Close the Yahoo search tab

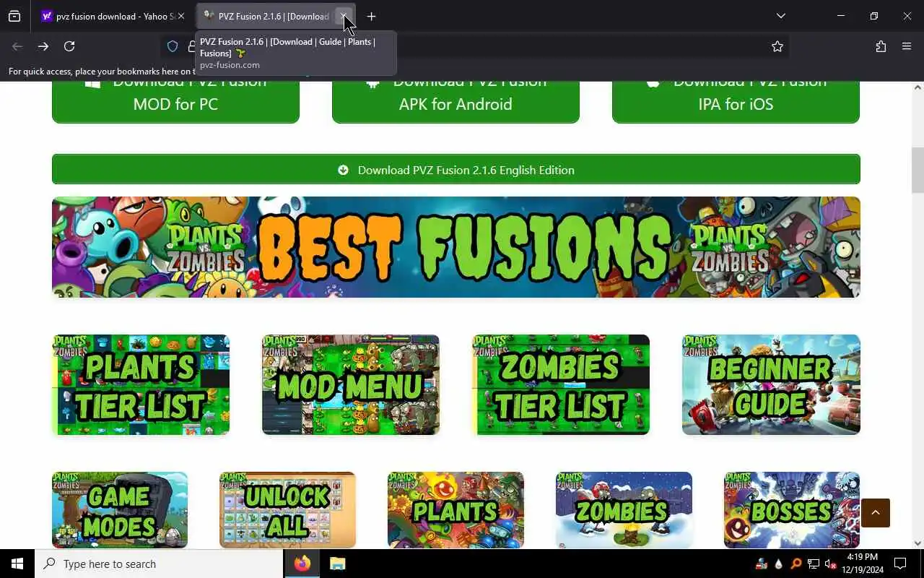pyautogui.click(x=180, y=16)
